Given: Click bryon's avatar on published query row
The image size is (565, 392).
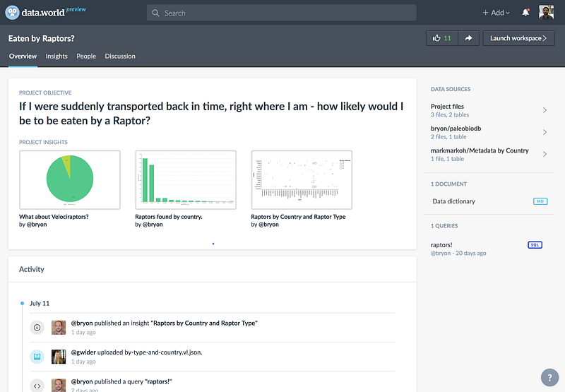Looking at the screenshot, I should pyautogui.click(x=59, y=385).
